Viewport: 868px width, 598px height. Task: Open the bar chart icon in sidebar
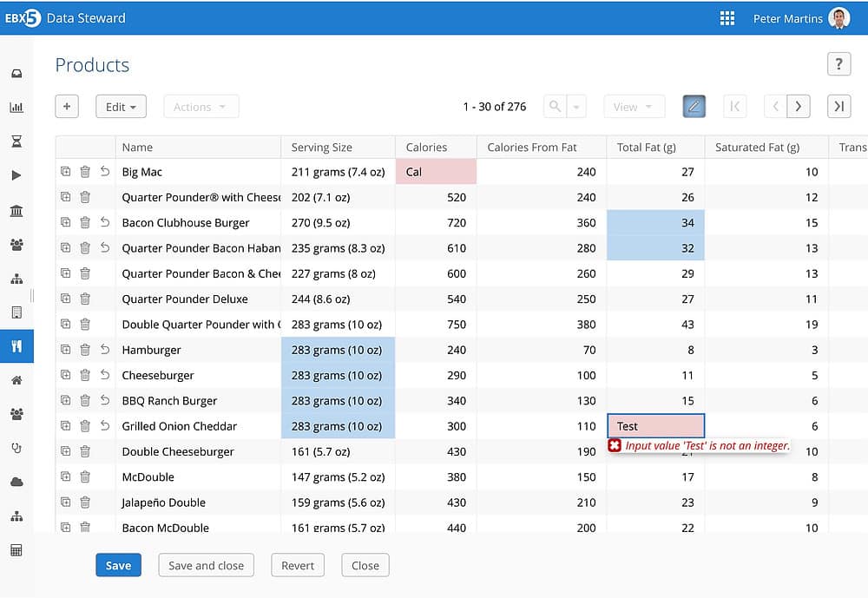[16, 108]
